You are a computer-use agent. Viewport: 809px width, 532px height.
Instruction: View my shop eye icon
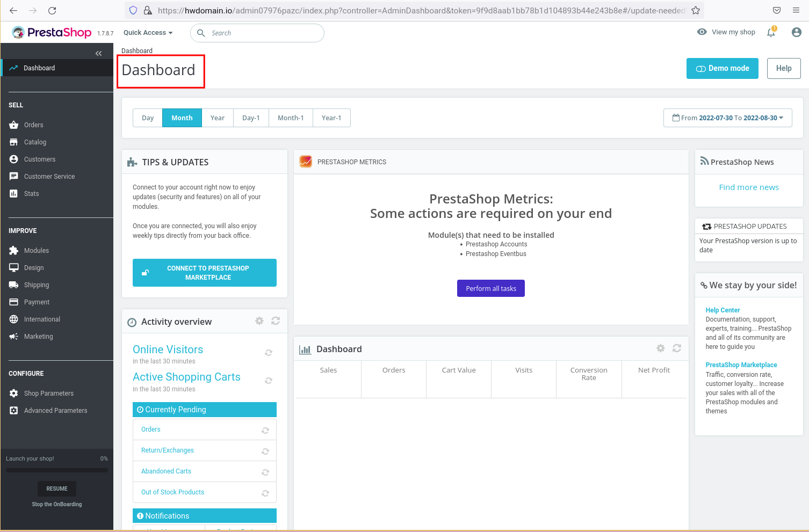click(x=702, y=32)
